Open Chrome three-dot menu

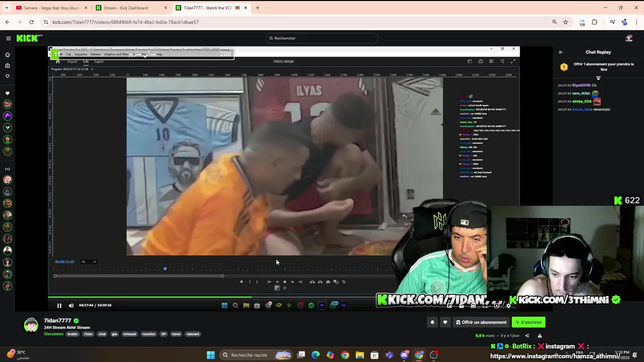637,22
